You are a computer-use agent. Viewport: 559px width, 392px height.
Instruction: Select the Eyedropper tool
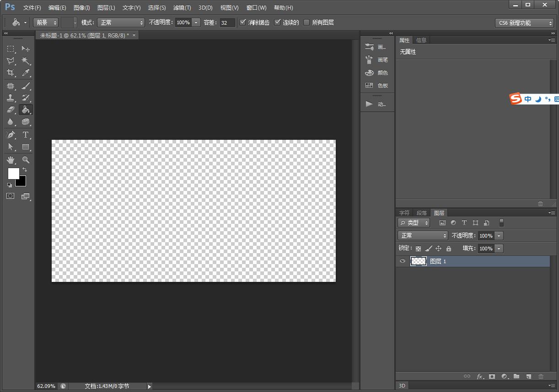[x=26, y=73]
